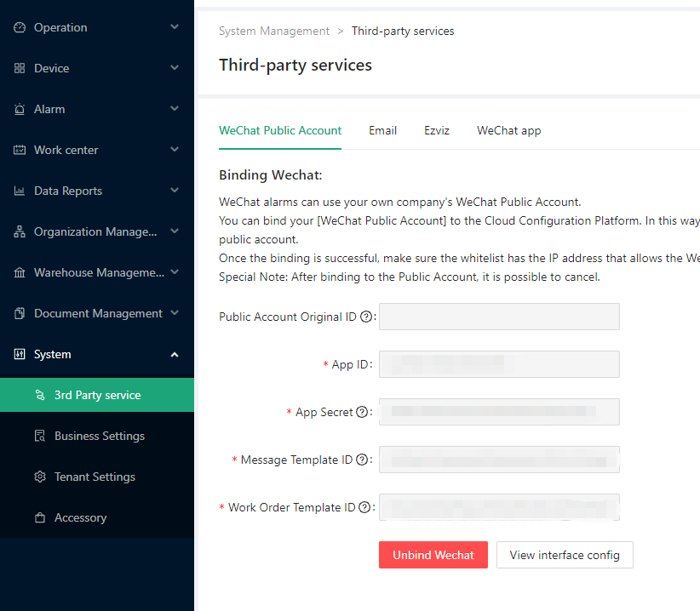Click the Document Management clipboard icon

tap(20, 313)
